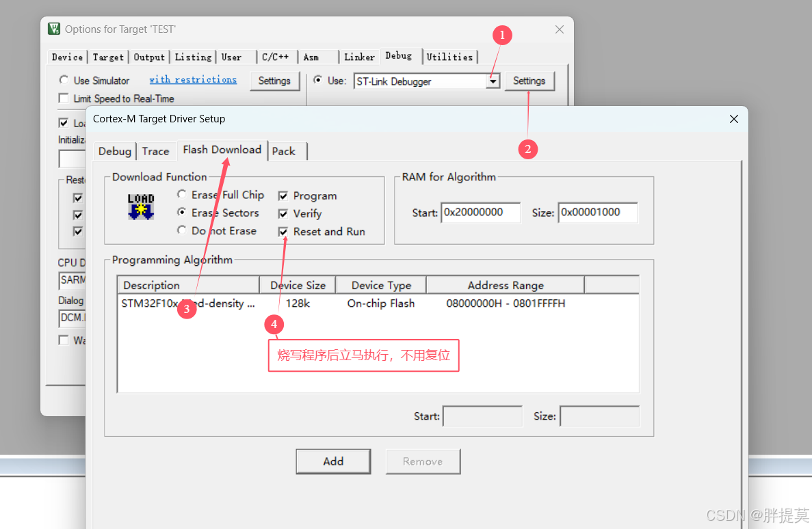The image size is (812, 529).
Task: Click the Remove algorithm button
Action: pyautogui.click(x=423, y=461)
